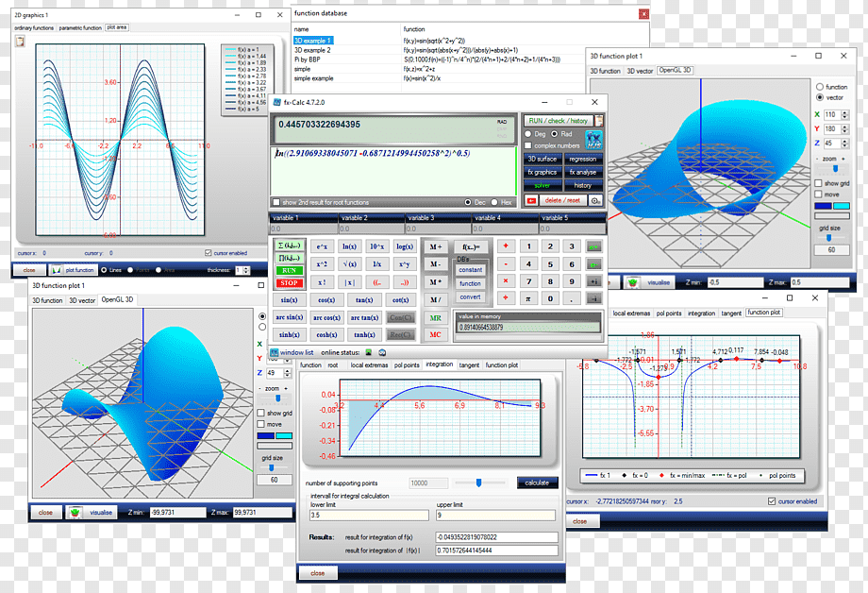This screenshot has width=868, height=593.
Task: Click the cyan color swatch in the lower-left 3D plot
Action: pyautogui.click(x=284, y=436)
